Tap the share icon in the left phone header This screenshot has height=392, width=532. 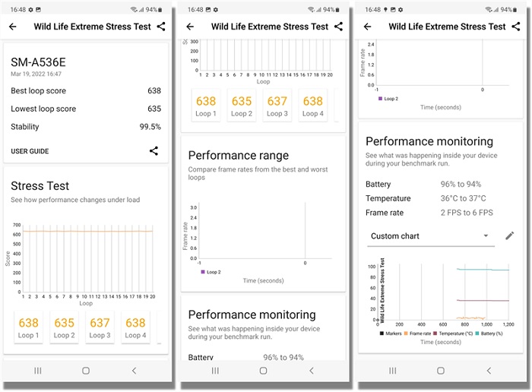pos(160,27)
